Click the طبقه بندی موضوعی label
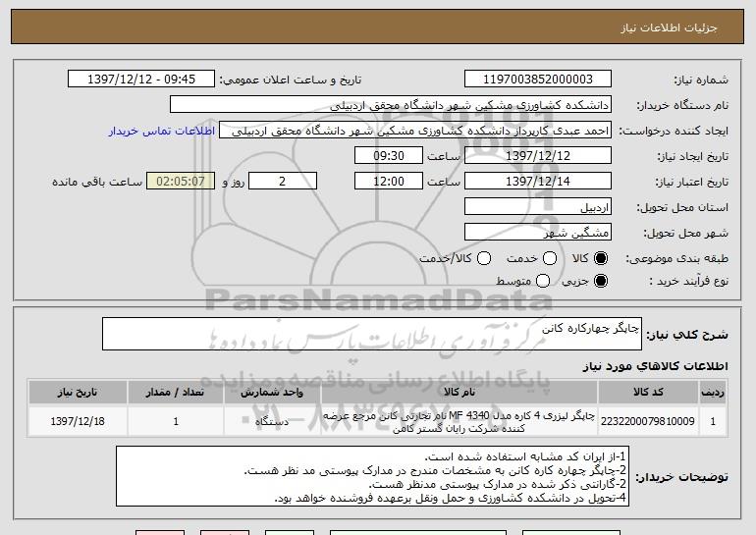Viewport: 756px width, 535px height. [676, 259]
